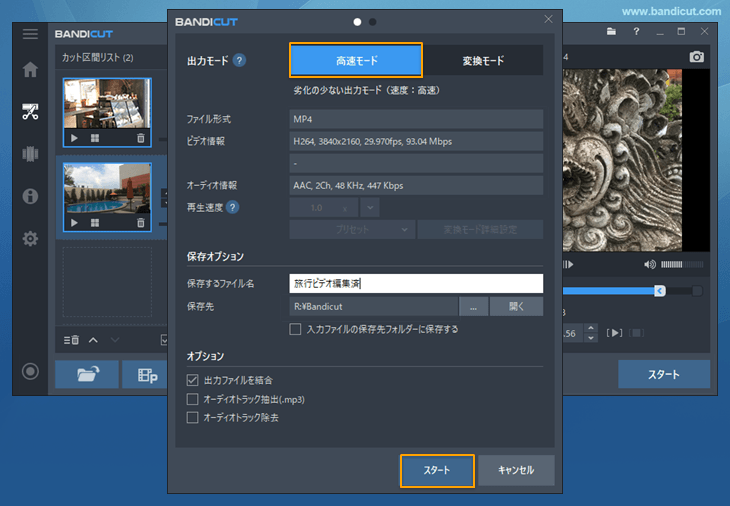Enable オーディオトラック除去 checkbox

click(x=192, y=418)
